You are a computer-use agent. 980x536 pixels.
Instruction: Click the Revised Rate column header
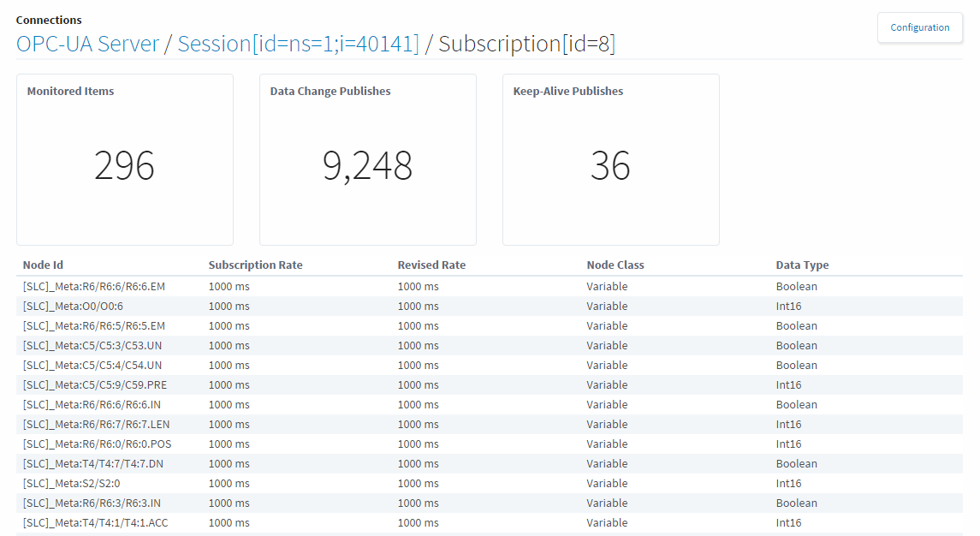point(431,265)
